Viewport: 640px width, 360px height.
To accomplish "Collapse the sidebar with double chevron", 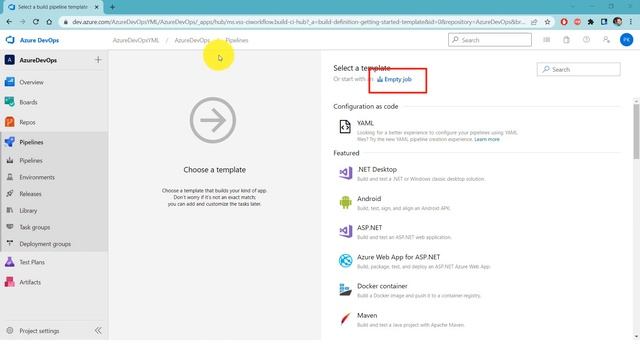I will click(x=98, y=331).
